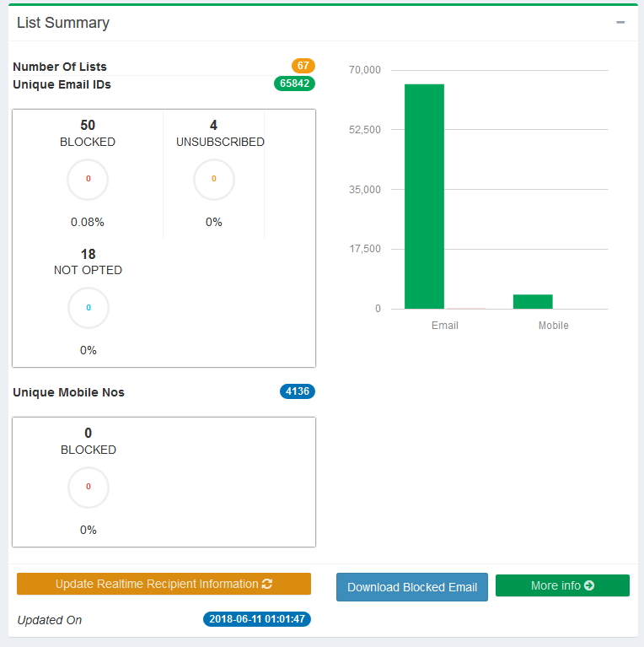Screen dimensions: 644x647
Task: Click the Mobile axis label on chart
Action: pyautogui.click(x=553, y=326)
